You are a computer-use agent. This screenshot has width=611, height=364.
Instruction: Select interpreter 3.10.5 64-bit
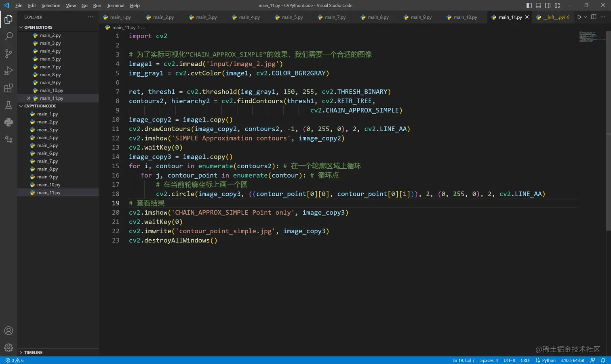click(572, 360)
